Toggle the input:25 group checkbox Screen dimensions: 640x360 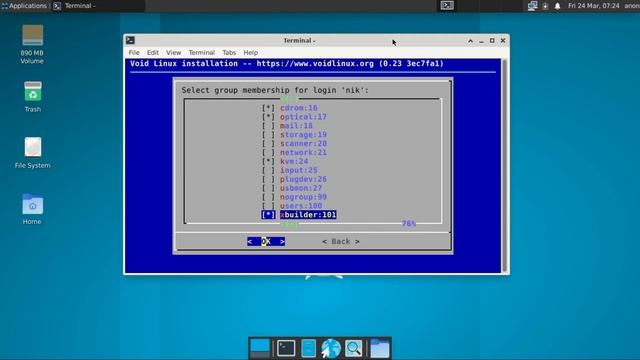[268, 170]
